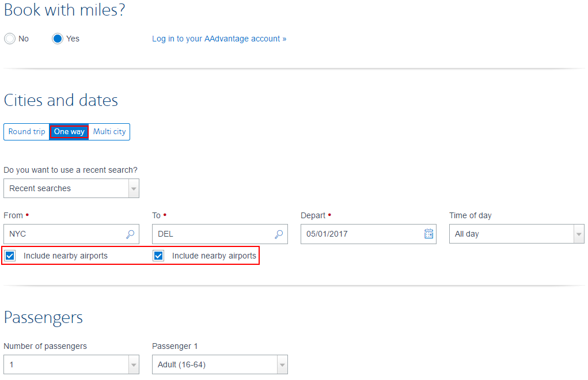Click the Depart date field 05/01/2017
The height and width of the screenshot is (380, 588).
tap(368, 234)
